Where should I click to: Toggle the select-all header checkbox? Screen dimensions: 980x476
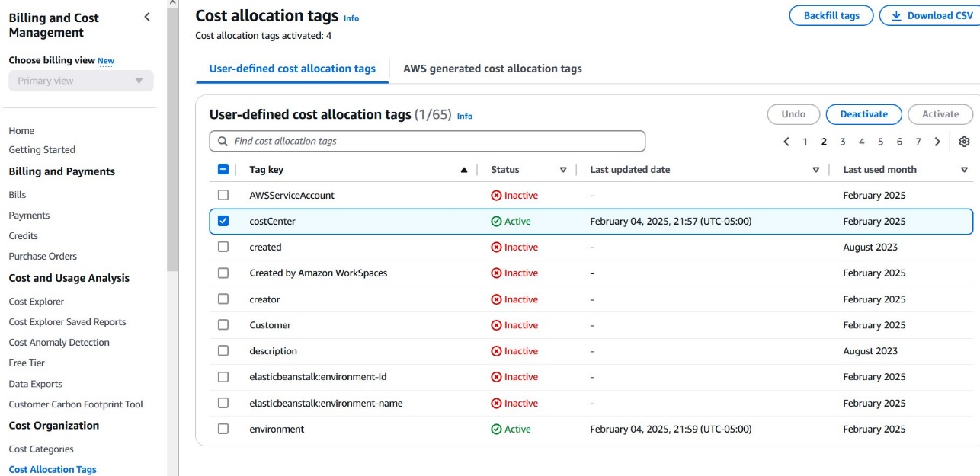pos(223,170)
